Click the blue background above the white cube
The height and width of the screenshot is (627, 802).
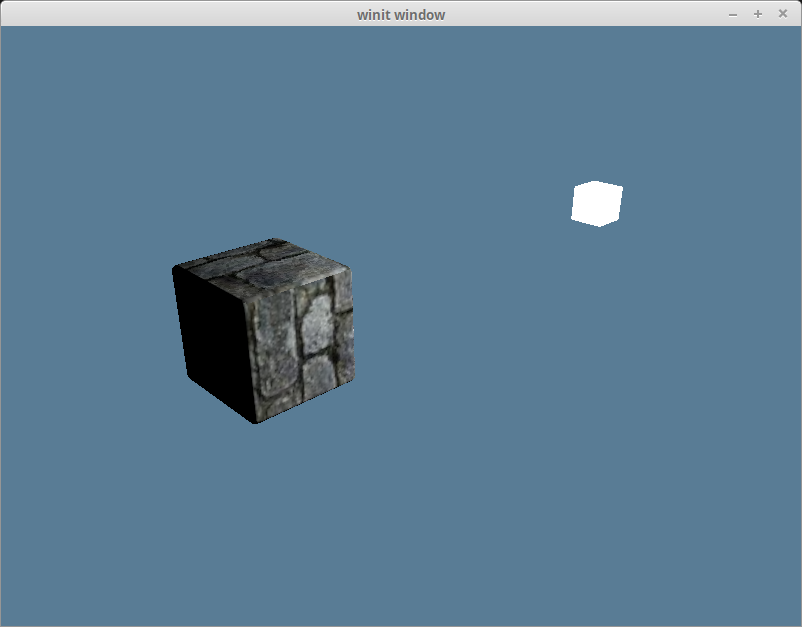coord(597,100)
